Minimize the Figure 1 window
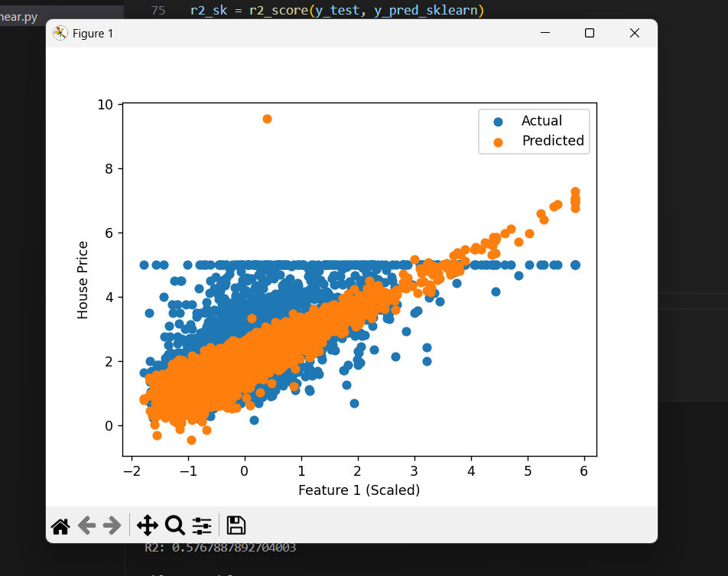 pos(544,33)
